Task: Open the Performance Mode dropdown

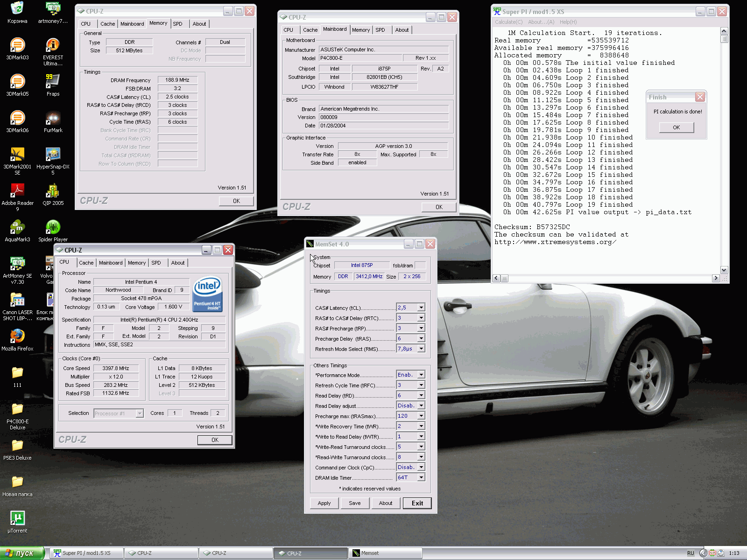Action: click(421, 375)
